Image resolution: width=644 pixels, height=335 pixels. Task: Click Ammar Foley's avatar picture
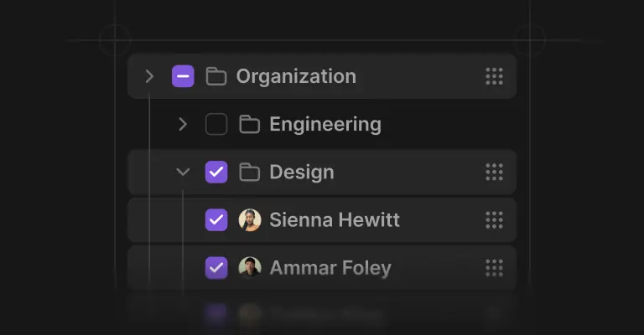click(x=250, y=268)
